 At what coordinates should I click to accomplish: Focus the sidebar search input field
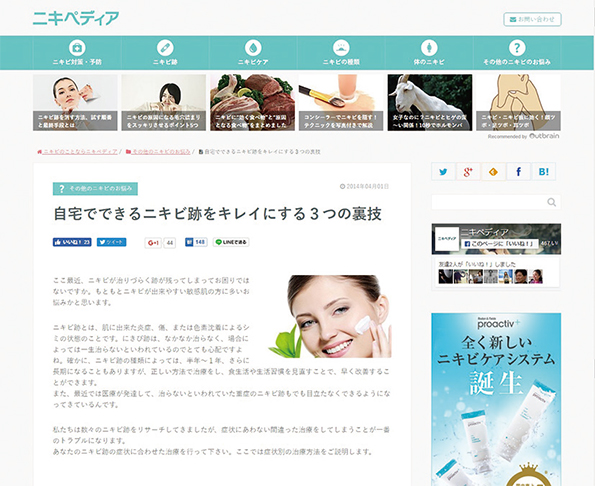click(x=489, y=202)
